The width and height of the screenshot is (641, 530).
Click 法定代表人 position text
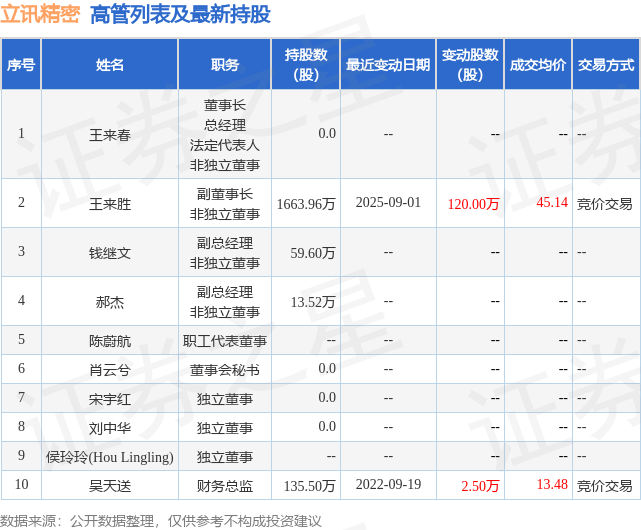pos(224,145)
